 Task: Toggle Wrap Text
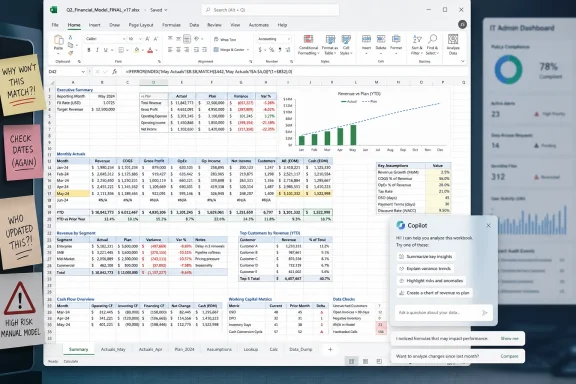pyautogui.click(x=225, y=39)
